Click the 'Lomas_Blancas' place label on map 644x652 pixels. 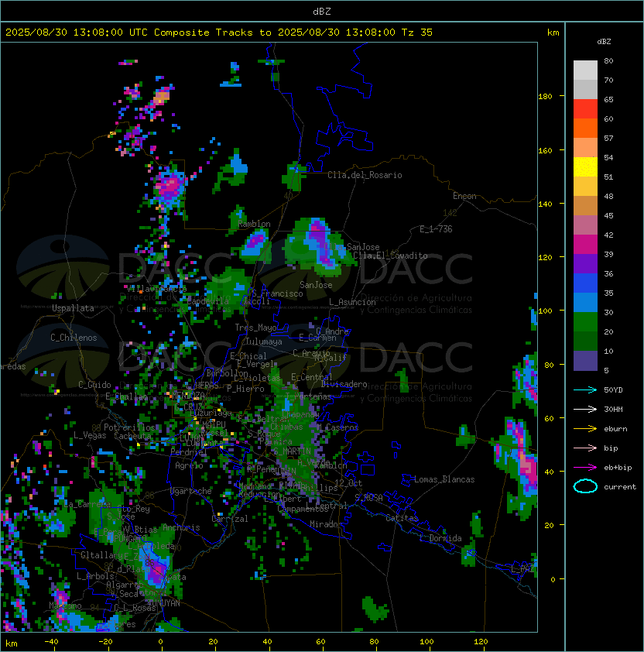tap(444, 479)
